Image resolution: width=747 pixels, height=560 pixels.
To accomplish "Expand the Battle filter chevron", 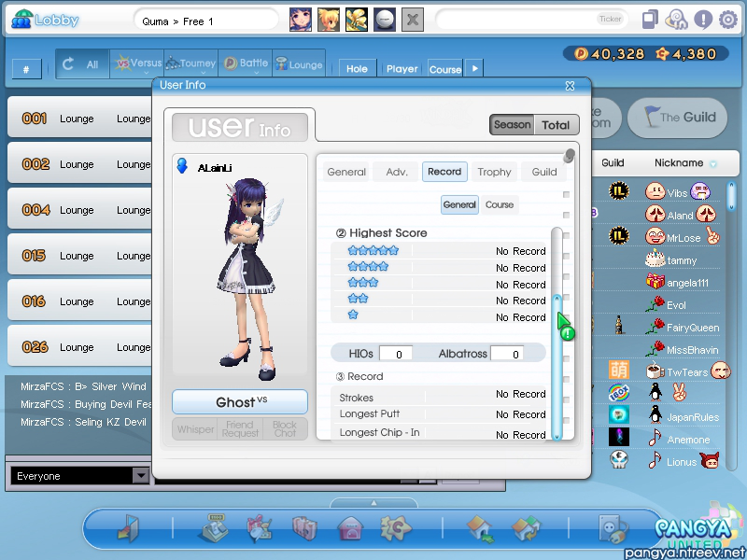I will [256, 73].
